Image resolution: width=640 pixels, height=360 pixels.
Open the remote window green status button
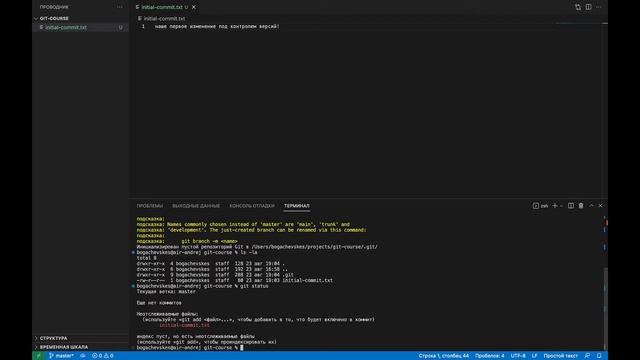[38, 356]
